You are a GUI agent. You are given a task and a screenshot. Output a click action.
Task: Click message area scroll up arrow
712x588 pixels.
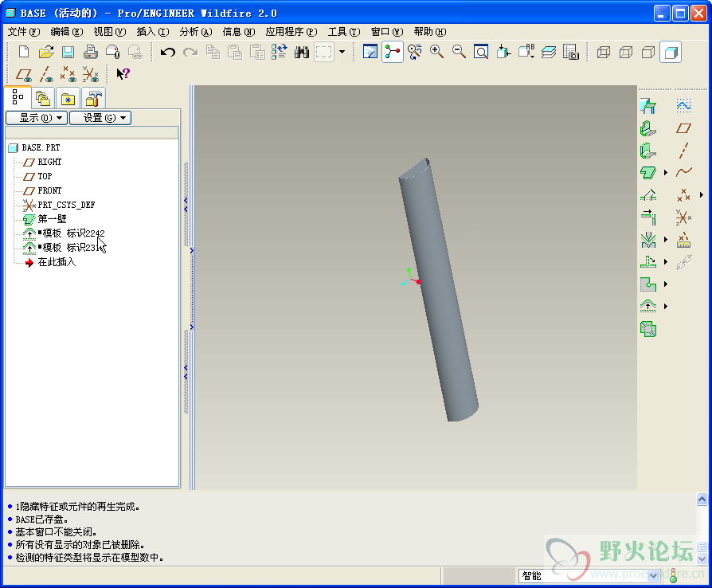702,500
